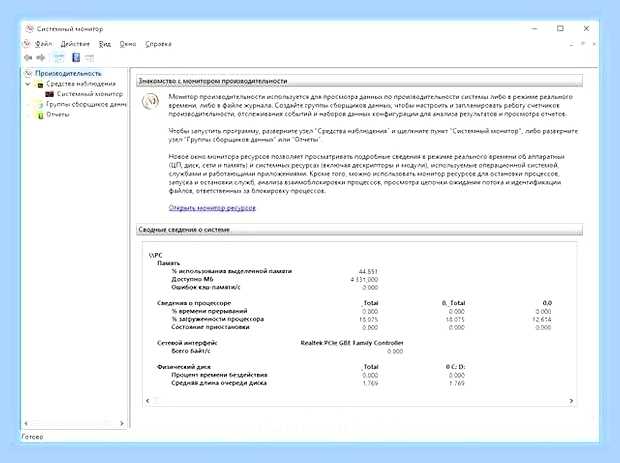Click the Группы сборщиков данных node icon
Image resolution: width=620 pixels, height=463 pixels.
click(40, 105)
